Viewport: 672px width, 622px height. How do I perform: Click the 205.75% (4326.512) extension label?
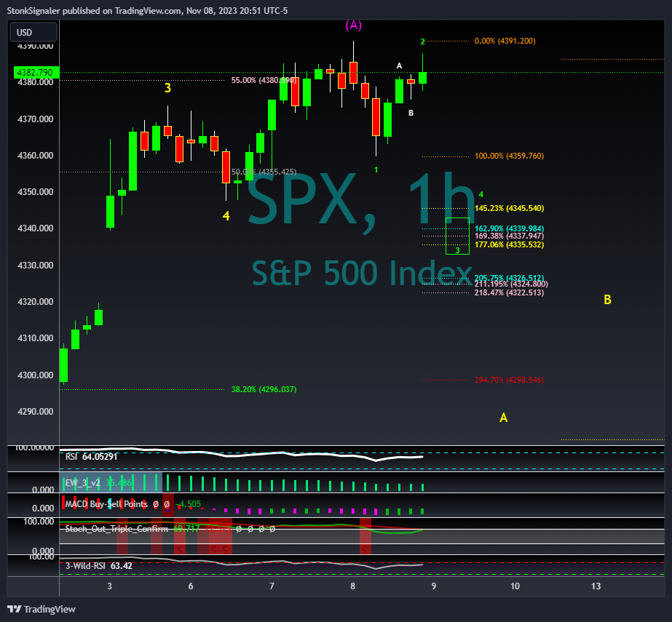(509, 278)
